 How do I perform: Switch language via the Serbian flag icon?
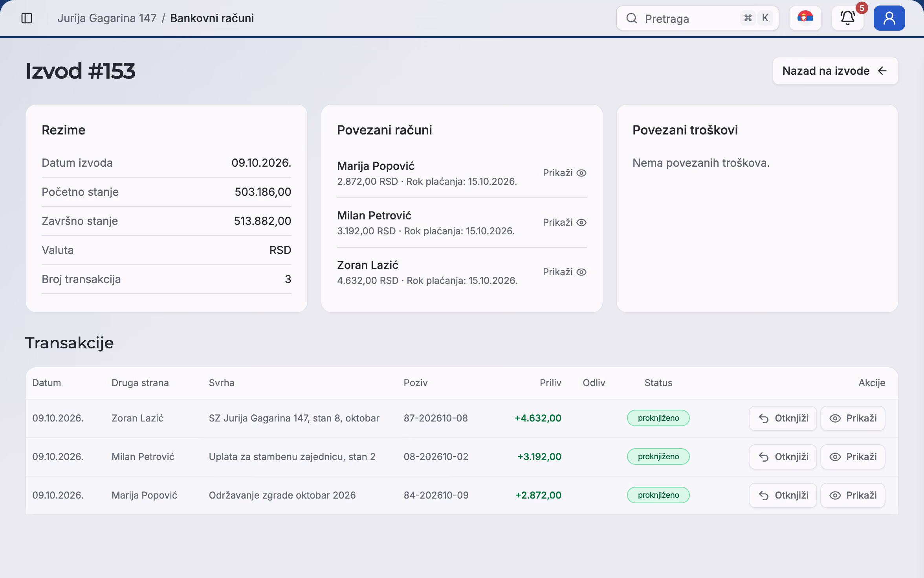[x=805, y=18]
